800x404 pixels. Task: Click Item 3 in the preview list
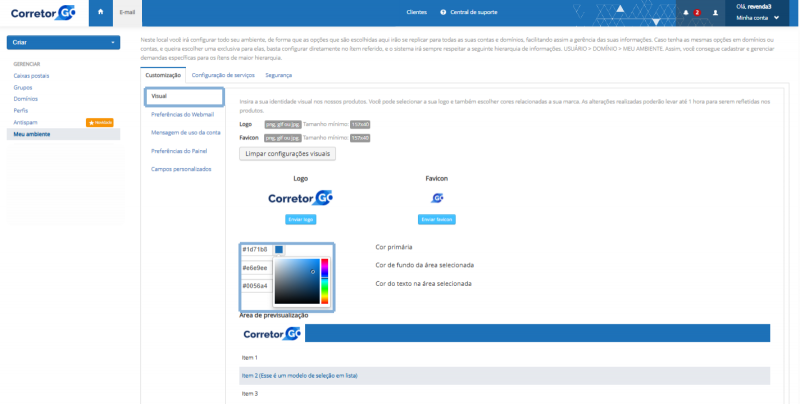[x=249, y=393]
